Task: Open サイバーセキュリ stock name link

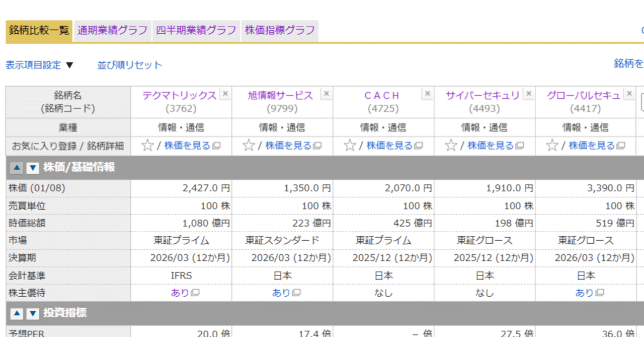Action: 482,95
